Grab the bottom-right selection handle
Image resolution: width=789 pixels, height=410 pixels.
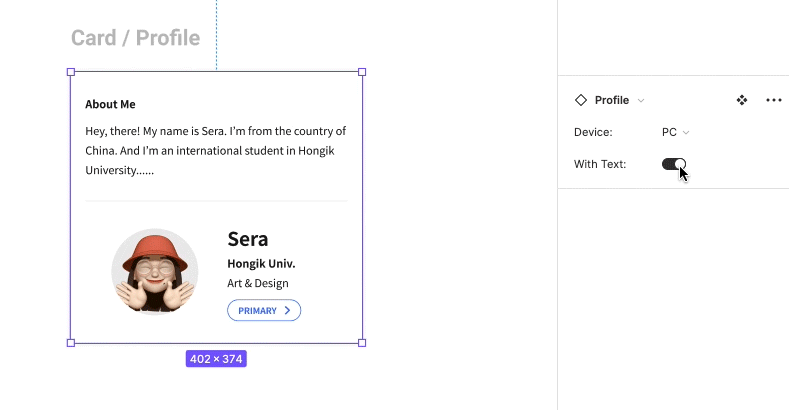click(362, 343)
